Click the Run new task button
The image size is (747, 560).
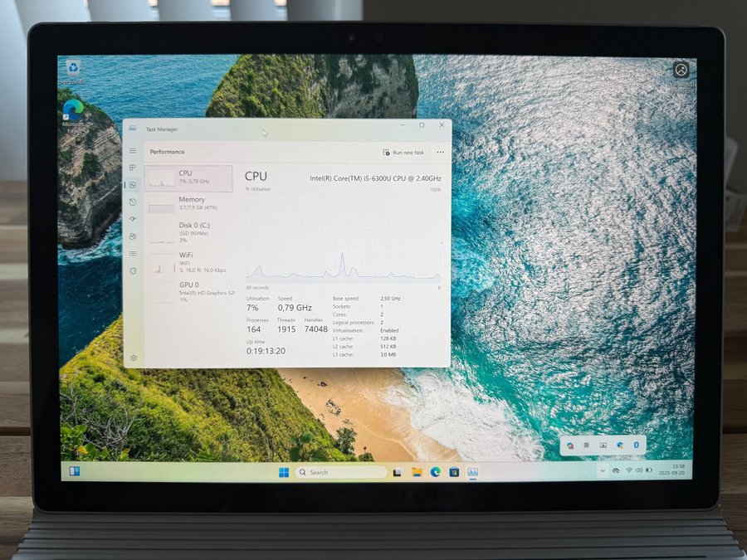(x=403, y=153)
